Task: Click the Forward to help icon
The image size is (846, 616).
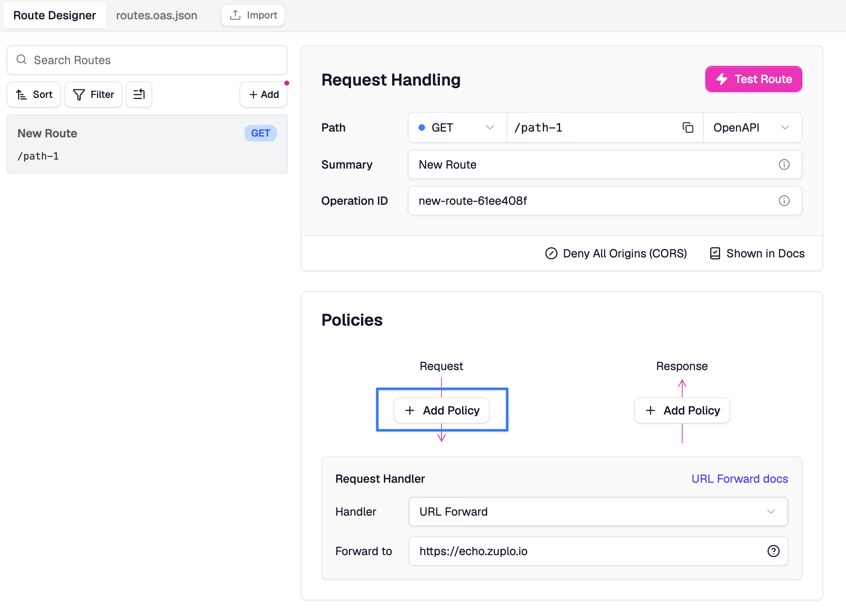Action: tap(773, 551)
